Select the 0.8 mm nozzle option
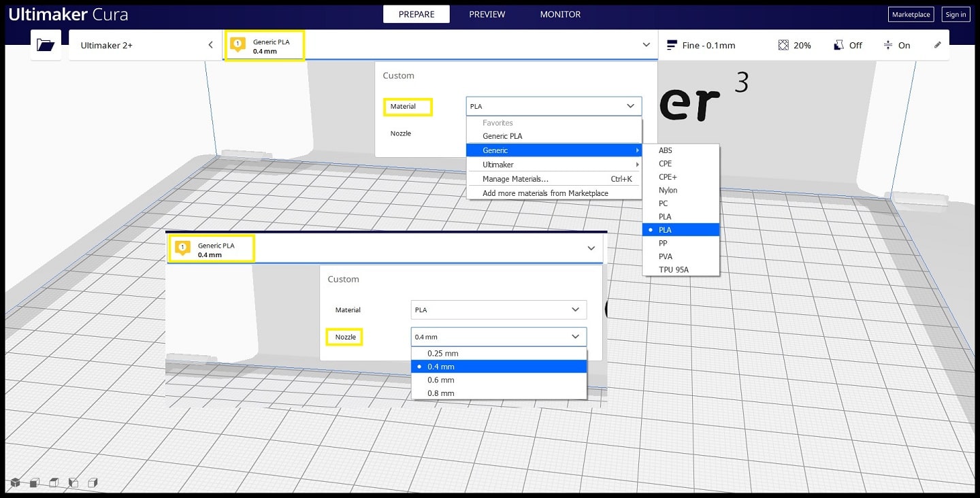Viewport: 980px width, 498px height. (499, 393)
